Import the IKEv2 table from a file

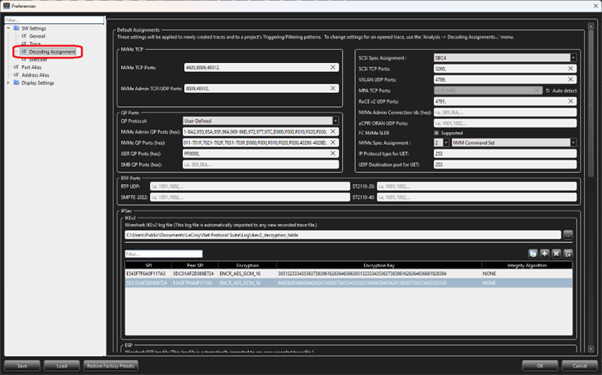click(533, 253)
